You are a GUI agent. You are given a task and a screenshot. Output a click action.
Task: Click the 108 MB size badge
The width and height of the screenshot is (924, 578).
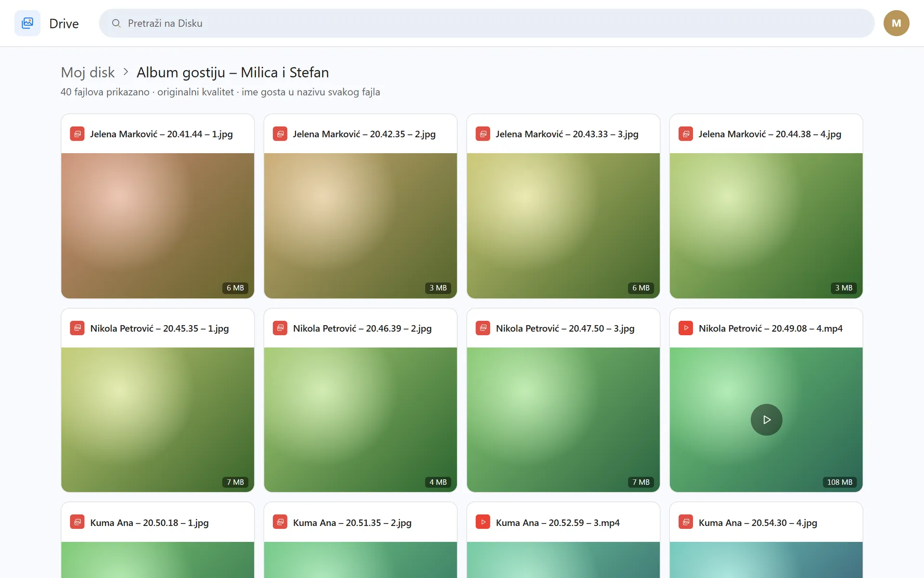[x=840, y=482]
